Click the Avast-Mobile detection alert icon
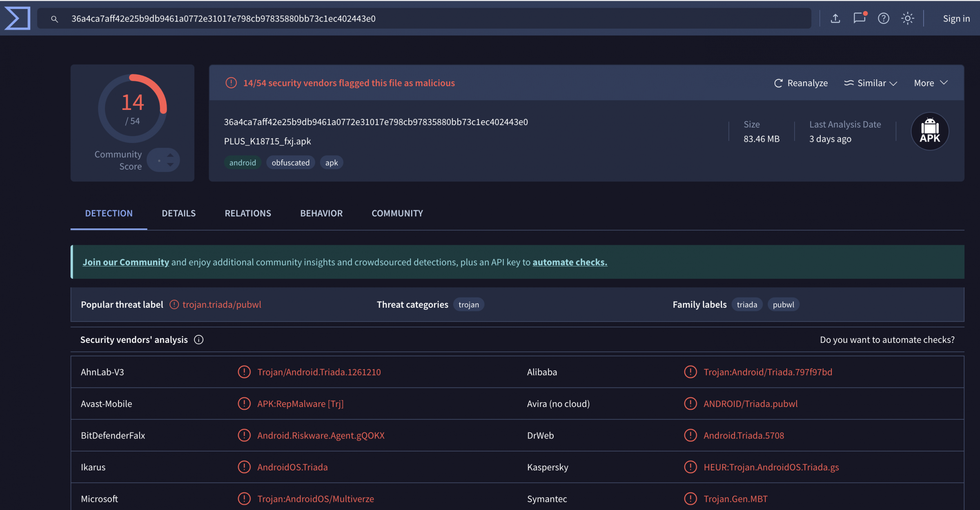 coord(244,404)
